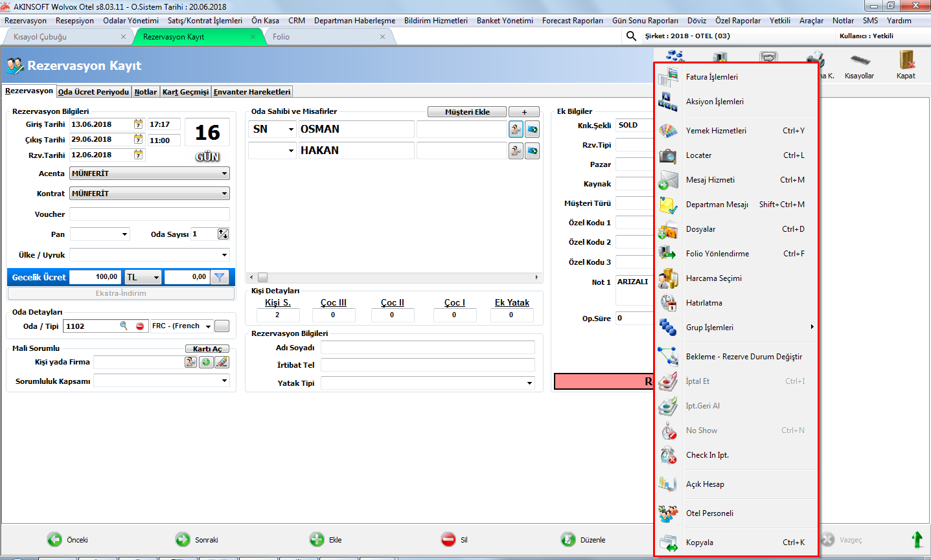Screen dimensions: 931x560
Task: Click the Kartı Aç button
Action: (207, 349)
